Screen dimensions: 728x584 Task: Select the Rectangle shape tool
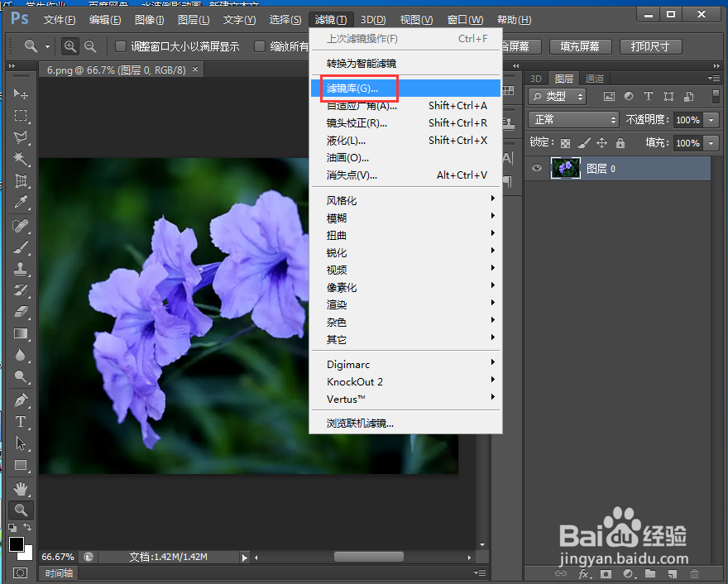pyautogui.click(x=21, y=465)
